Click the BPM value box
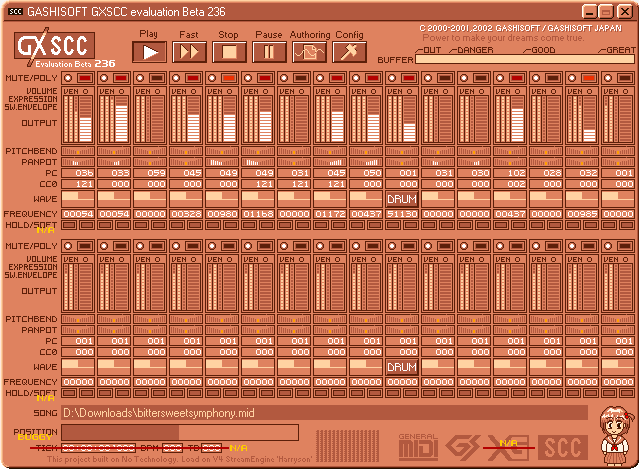The height and width of the screenshot is (469, 639). [x=172, y=448]
